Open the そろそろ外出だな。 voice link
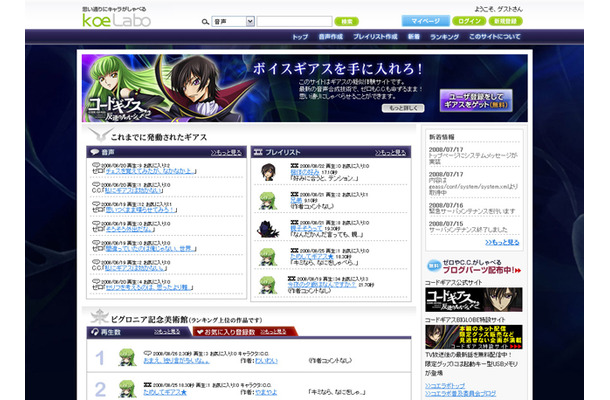610x400 pixels. (x=129, y=229)
